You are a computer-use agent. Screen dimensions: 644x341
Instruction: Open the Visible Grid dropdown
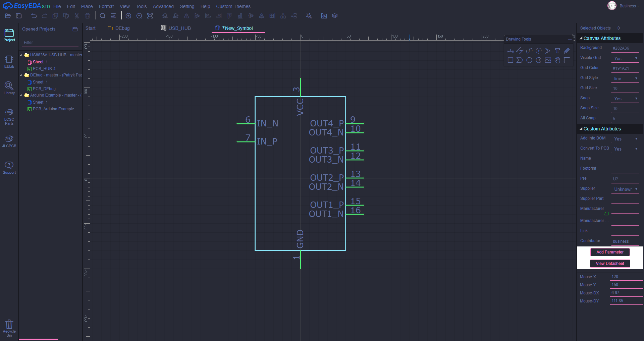[x=625, y=58]
